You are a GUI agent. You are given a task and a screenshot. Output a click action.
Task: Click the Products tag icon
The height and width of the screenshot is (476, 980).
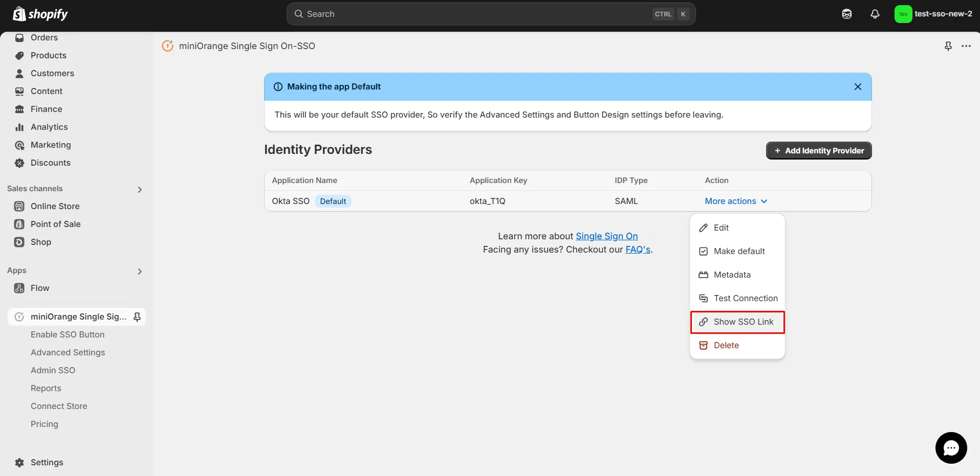(x=19, y=55)
